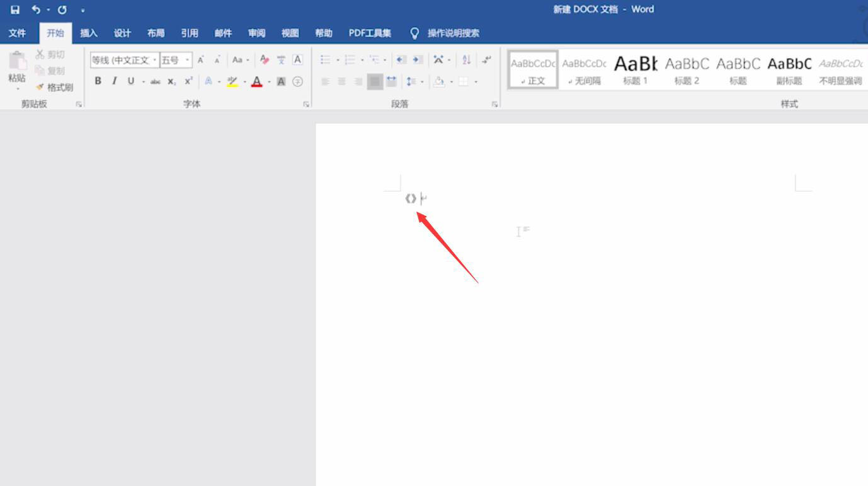Image resolution: width=868 pixels, height=486 pixels.
Task: Click the 剪切 cut button
Action: click(50, 55)
